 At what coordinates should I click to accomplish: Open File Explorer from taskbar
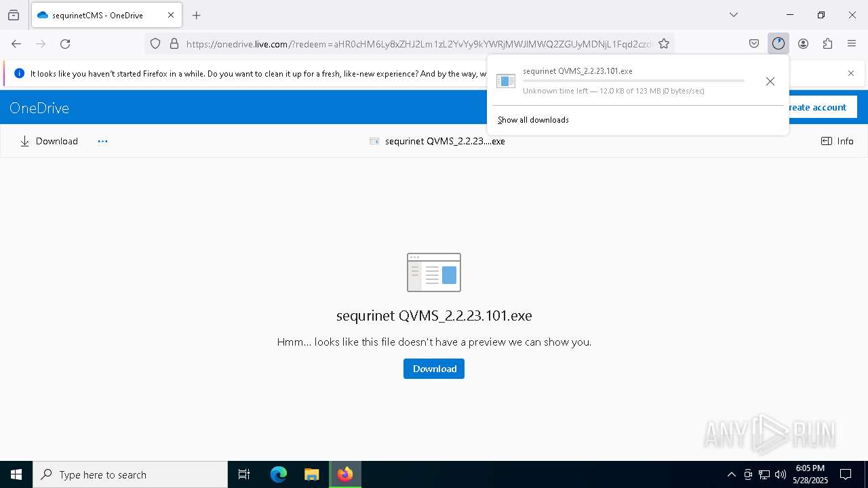[x=311, y=474]
